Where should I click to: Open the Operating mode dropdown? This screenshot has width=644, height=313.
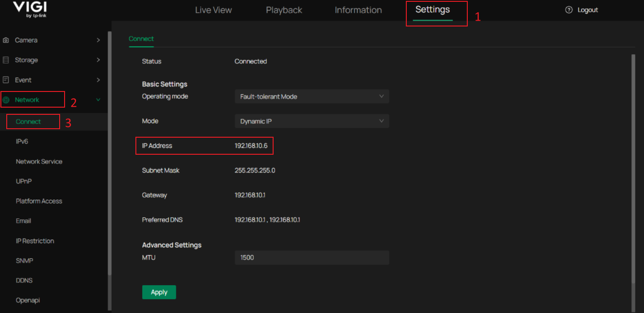[x=312, y=96]
